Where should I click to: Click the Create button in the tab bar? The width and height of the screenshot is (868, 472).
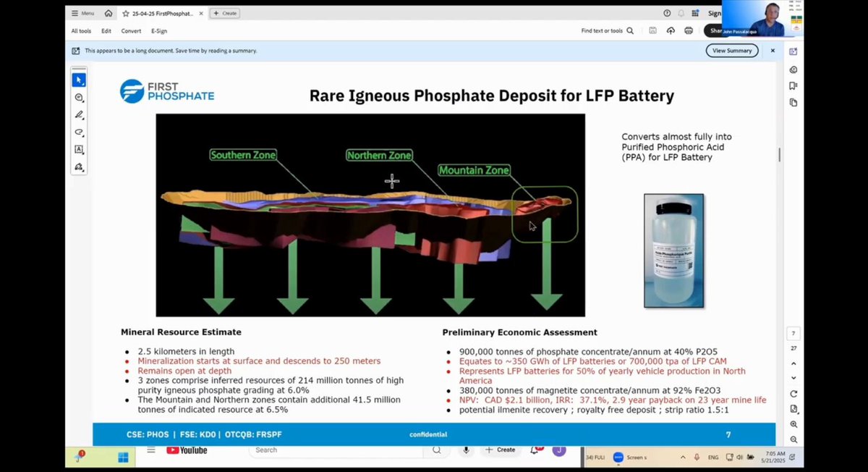pos(224,13)
